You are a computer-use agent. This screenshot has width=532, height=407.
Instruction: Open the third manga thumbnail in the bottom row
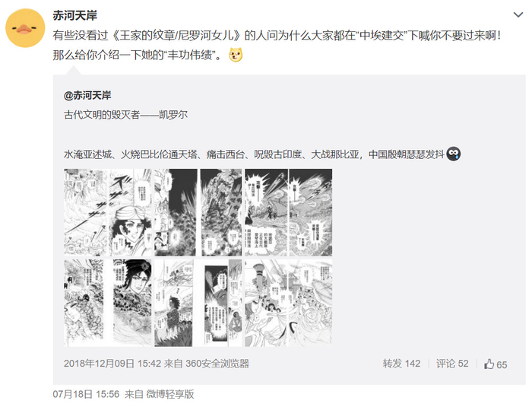pyautogui.click(x=288, y=303)
